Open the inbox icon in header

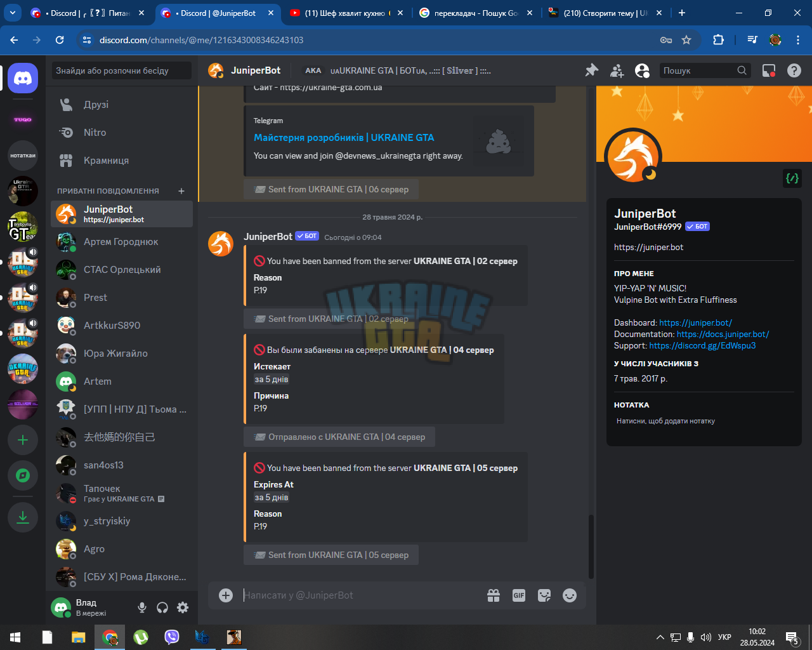pyautogui.click(x=769, y=70)
